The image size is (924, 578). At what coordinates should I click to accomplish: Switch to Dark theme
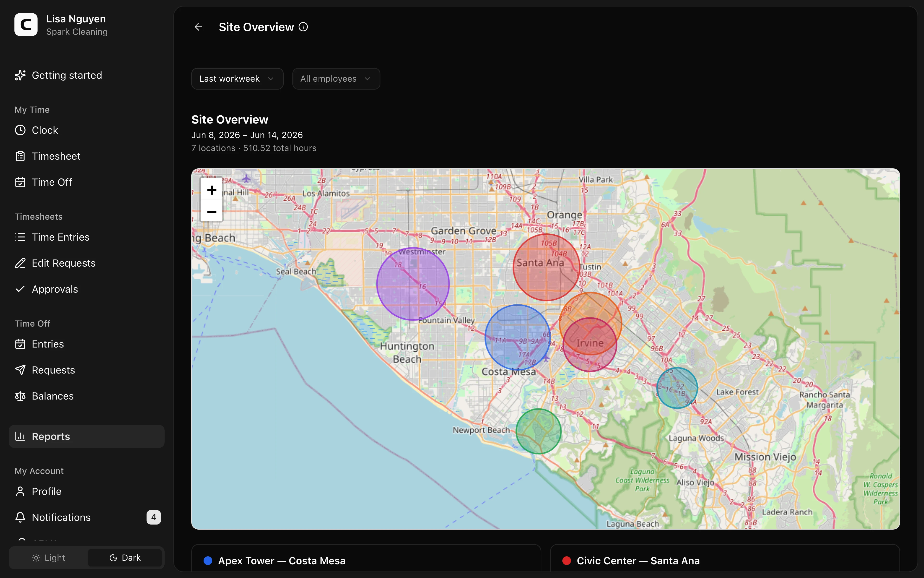pyautogui.click(x=125, y=558)
